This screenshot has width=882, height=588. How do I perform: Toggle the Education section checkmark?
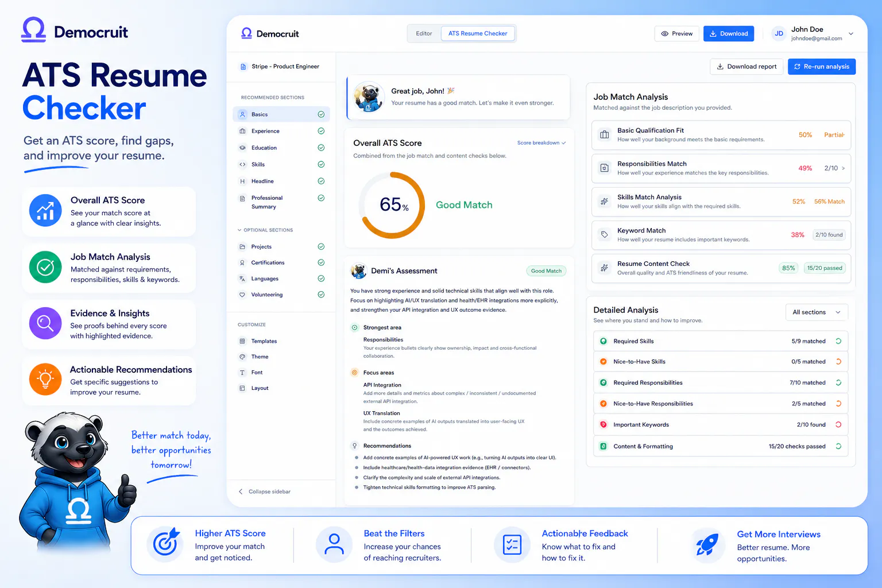pos(321,148)
